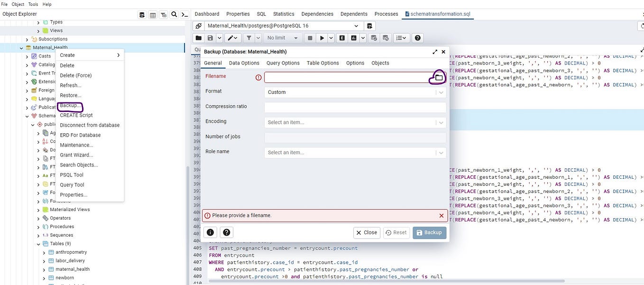Select Backup... from the context menu
Image resolution: width=644 pixels, height=285 pixels.
(70, 105)
